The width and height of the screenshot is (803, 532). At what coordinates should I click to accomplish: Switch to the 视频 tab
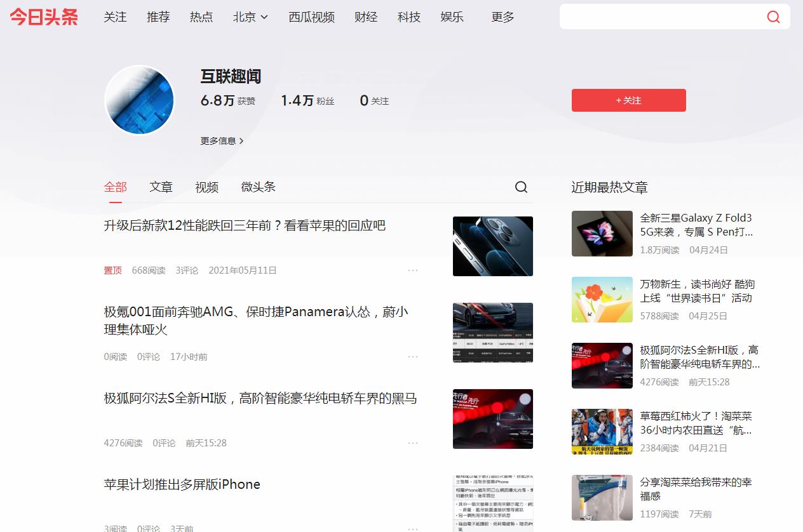(207, 187)
